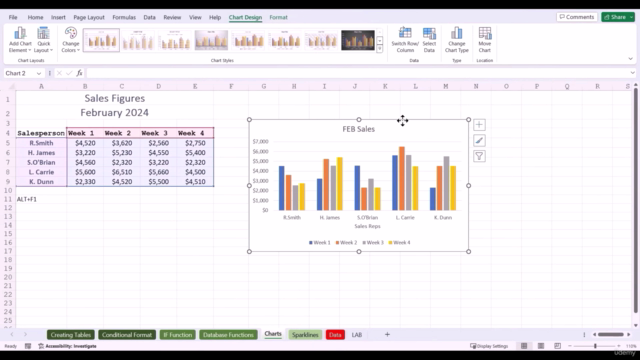
Task: Select the Conditional Format sheet tab
Action: [127, 335]
